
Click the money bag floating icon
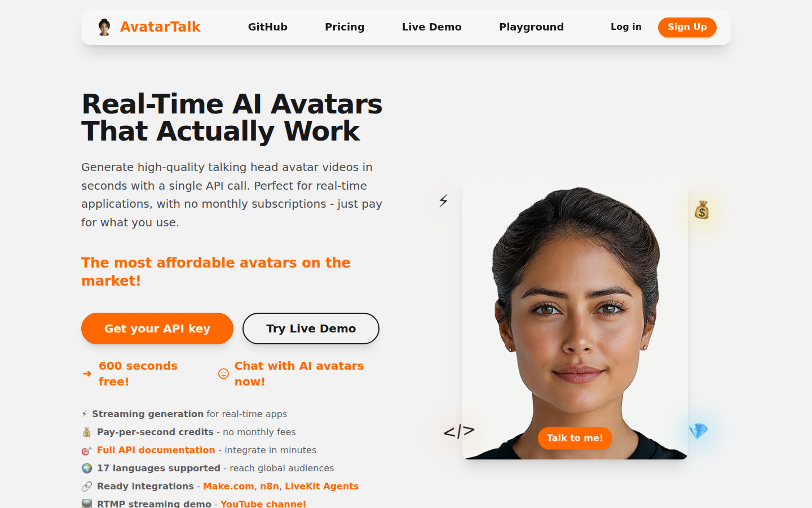coord(702,210)
